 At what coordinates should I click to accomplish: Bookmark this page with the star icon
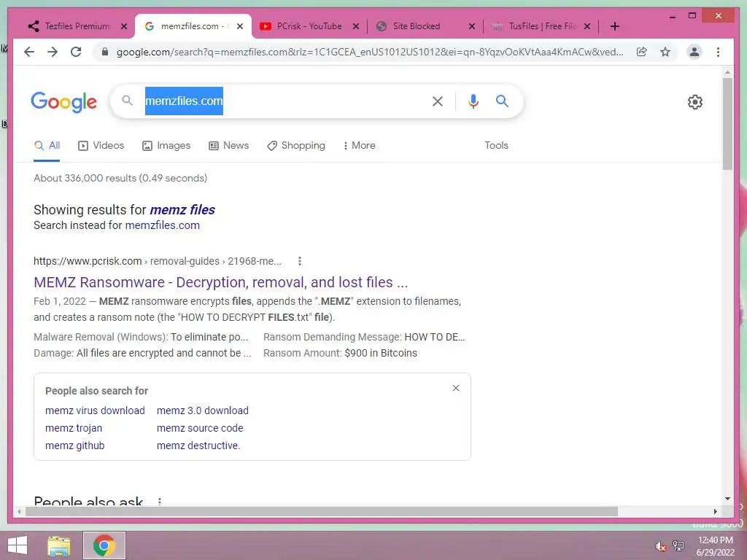[665, 52]
